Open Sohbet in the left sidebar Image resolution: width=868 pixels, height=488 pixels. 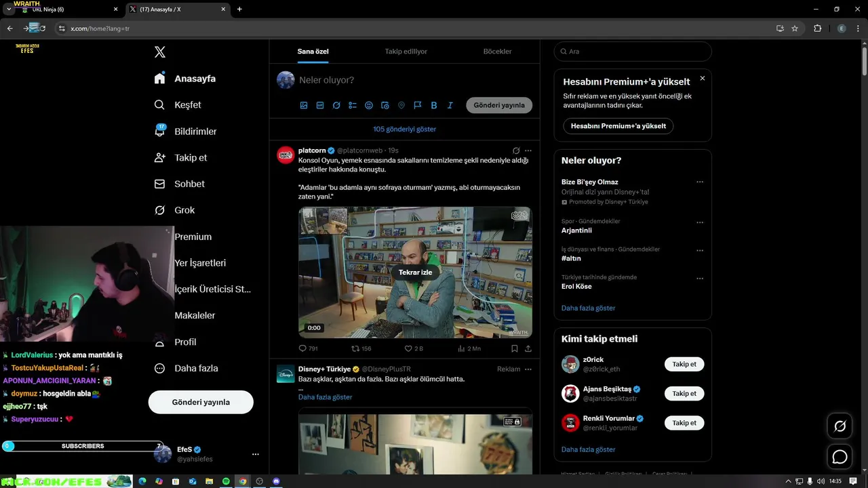[x=189, y=184]
